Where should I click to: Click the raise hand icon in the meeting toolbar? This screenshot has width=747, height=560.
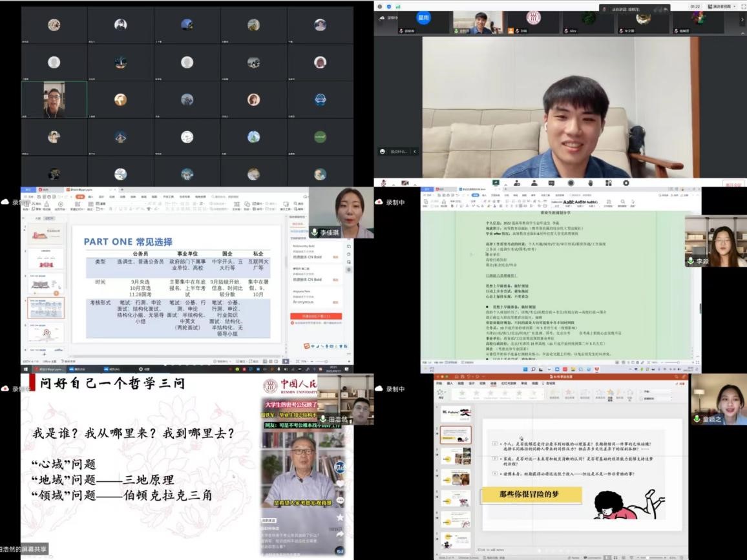coord(590,183)
